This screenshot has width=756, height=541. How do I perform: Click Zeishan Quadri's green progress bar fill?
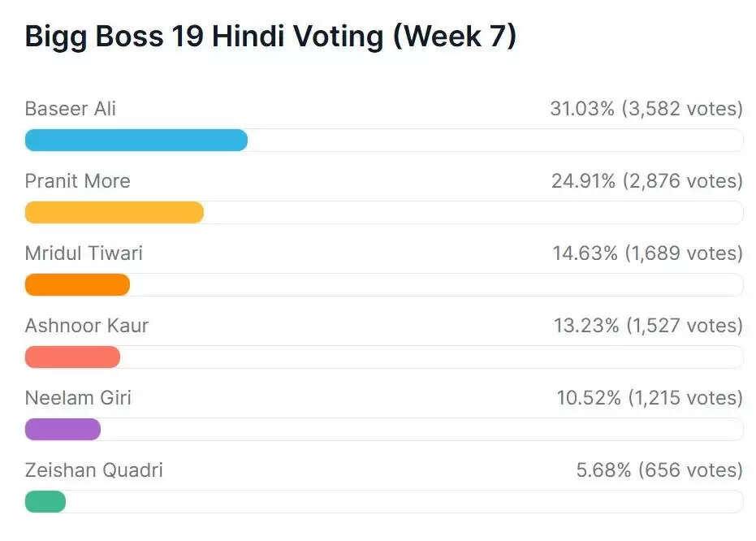pos(45,502)
